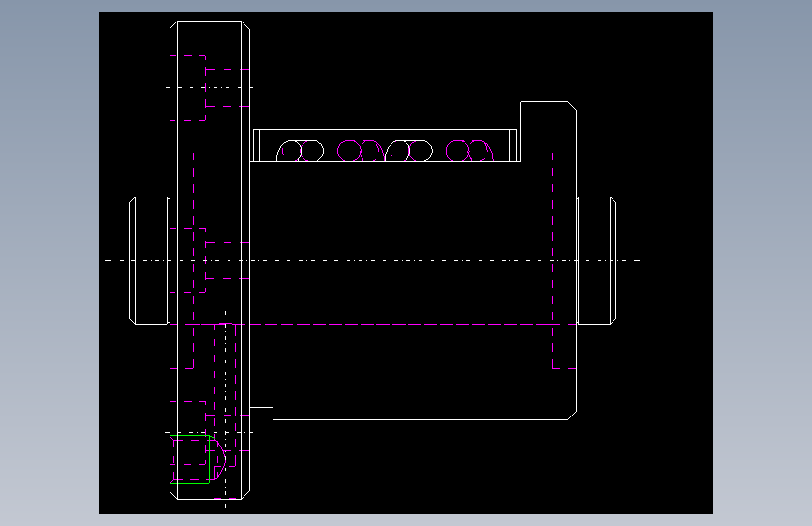This screenshot has height=526, width=812.
Task: Select the left shaft end stub outline
Action: click(x=149, y=260)
